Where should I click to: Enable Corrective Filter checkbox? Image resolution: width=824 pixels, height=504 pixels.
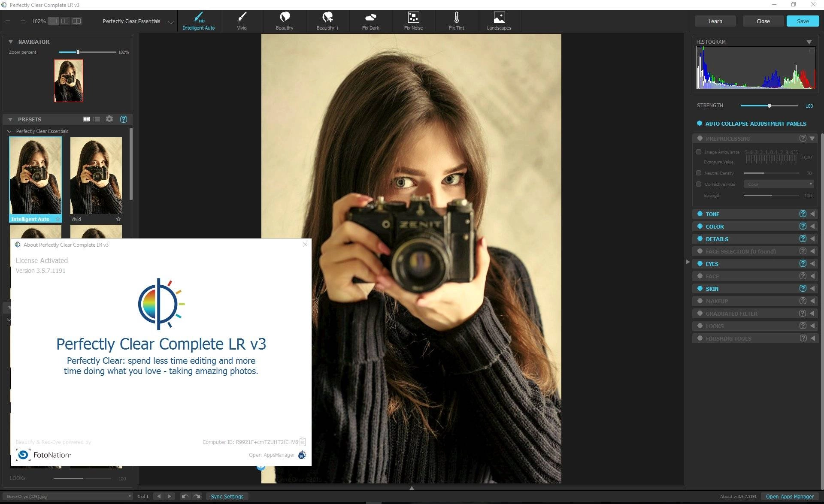(699, 184)
